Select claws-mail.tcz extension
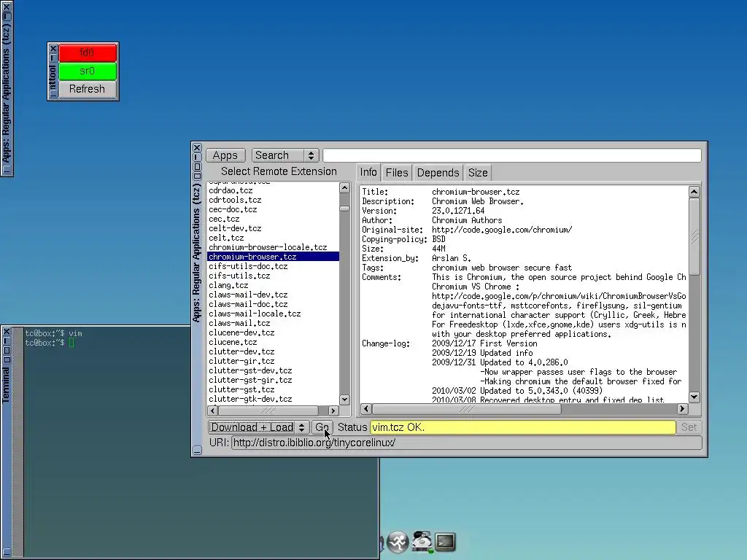Viewport: 747px width, 560px height. coord(273,323)
